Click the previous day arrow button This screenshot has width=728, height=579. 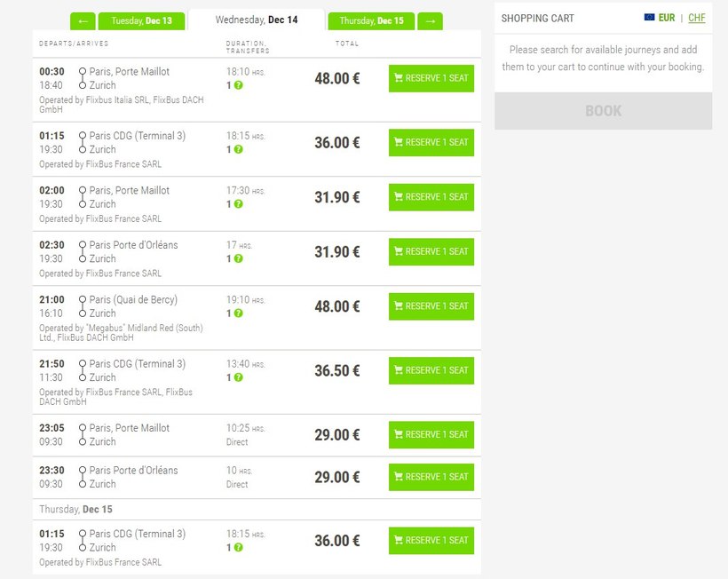coord(82,21)
